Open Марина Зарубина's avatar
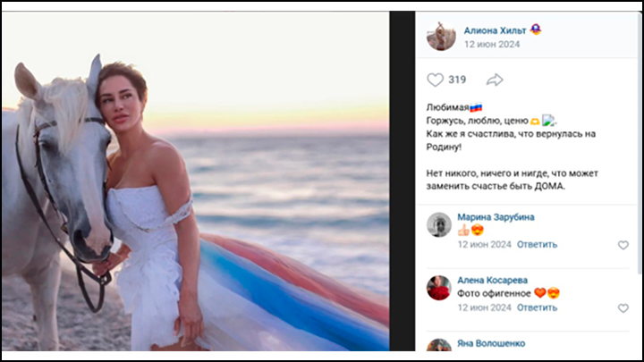This screenshot has height=362, width=644. 438,224
